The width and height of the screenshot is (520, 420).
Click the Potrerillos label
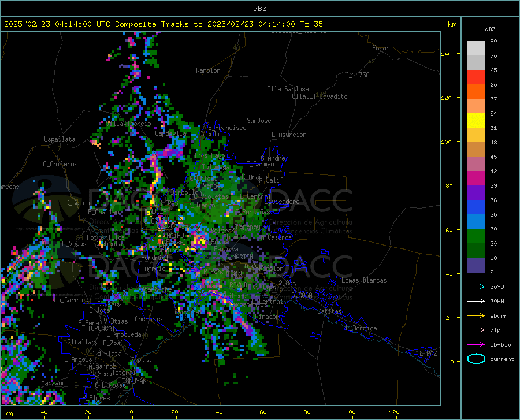106,237
